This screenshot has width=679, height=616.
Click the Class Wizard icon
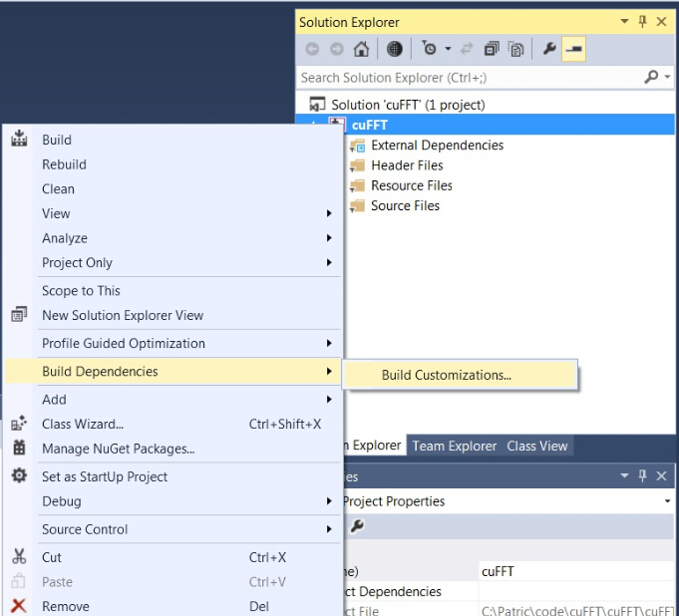[19, 423]
